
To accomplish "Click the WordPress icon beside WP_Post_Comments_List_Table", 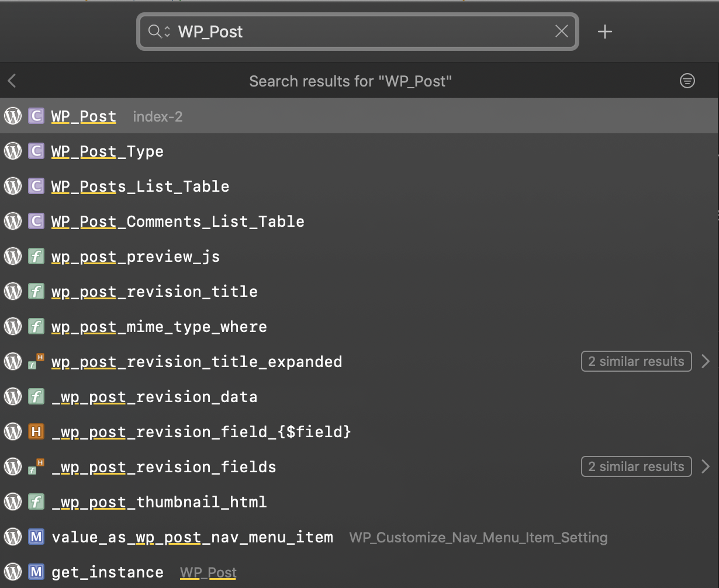I will (x=13, y=222).
